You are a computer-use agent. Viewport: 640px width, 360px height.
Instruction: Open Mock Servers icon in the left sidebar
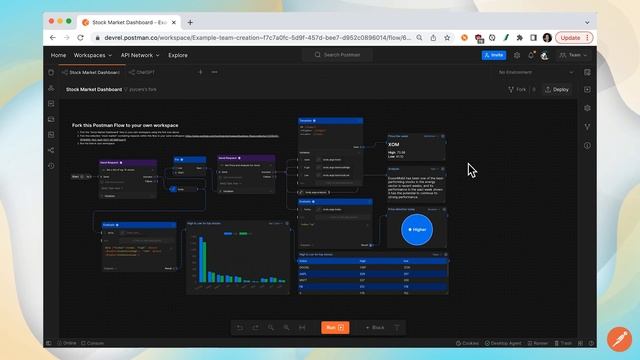[51, 119]
